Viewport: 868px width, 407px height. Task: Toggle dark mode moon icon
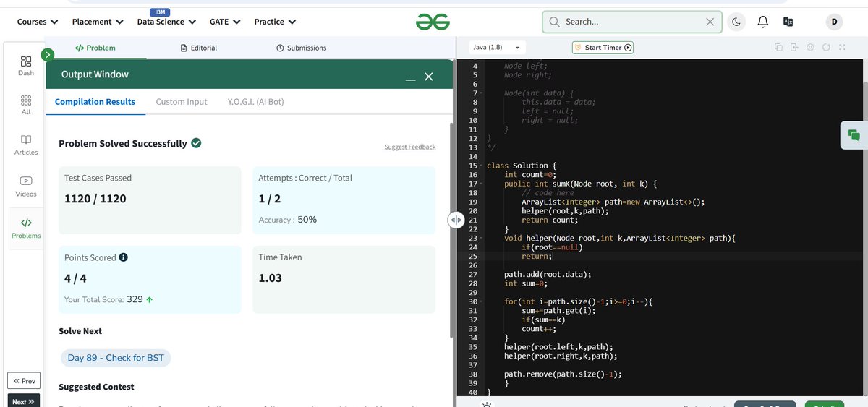[736, 22]
